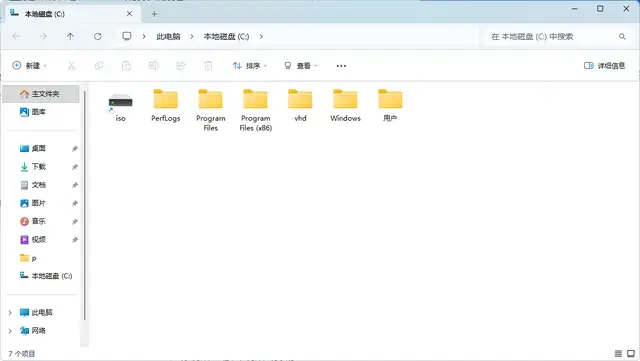Open 图库 in the sidebar
Screen dimensions: 640x361
[x=41, y=112]
